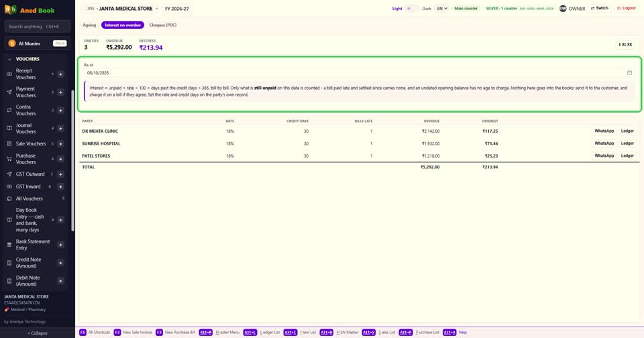This screenshot has height=338, width=644.
Task: Toggle the Light/Dark theme switch
Action: pos(412,8)
